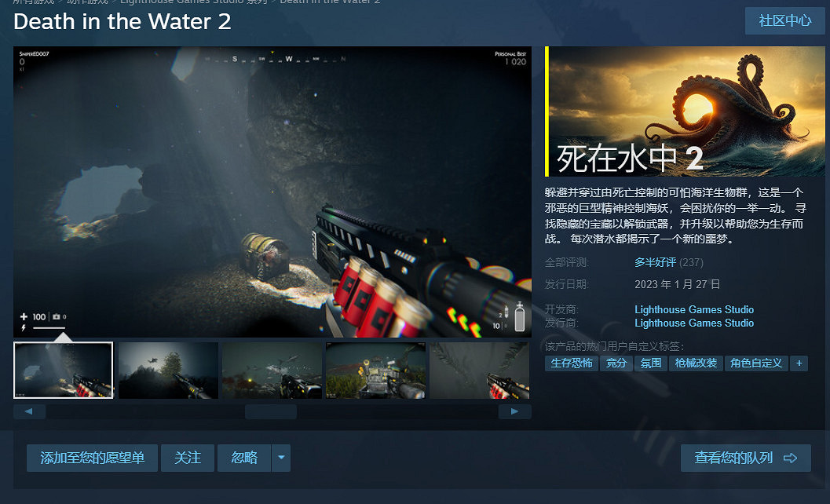This screenshot has height=504, width=830.
Task: Open the 忽略 dropdown arrow
Action: pyautogui.click(x=280, y=458)
